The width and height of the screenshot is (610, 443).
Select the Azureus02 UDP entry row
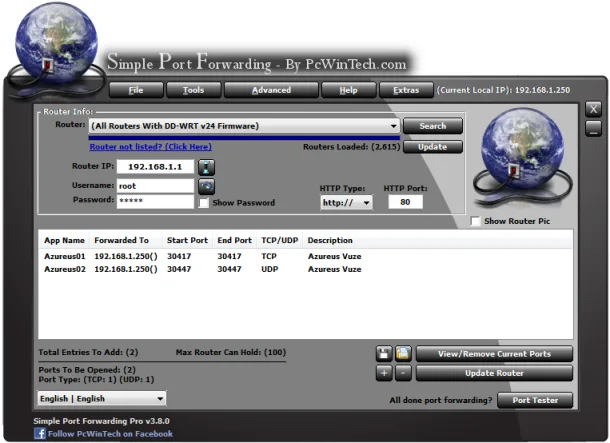coord(305,269)
